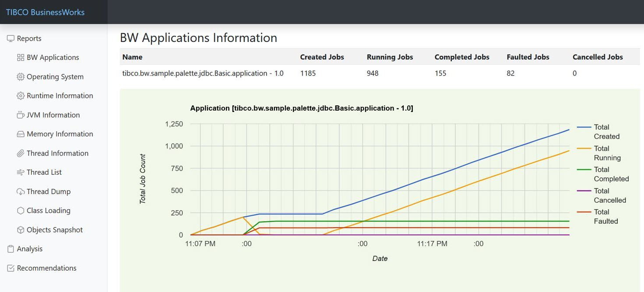The height and width of the screenshot is (292, 644).
Task: Click the Total Completed green legend swatch
Action: coord(584,170)
